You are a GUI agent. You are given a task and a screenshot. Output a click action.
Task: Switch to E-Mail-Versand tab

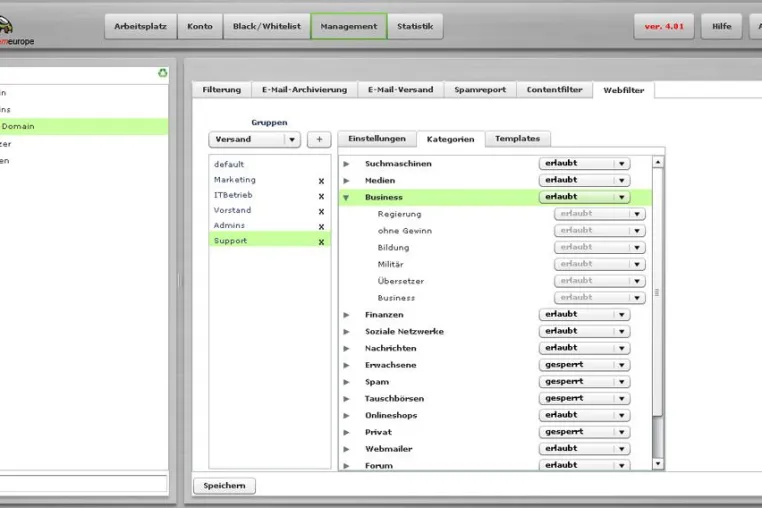(x=400, y=90)
